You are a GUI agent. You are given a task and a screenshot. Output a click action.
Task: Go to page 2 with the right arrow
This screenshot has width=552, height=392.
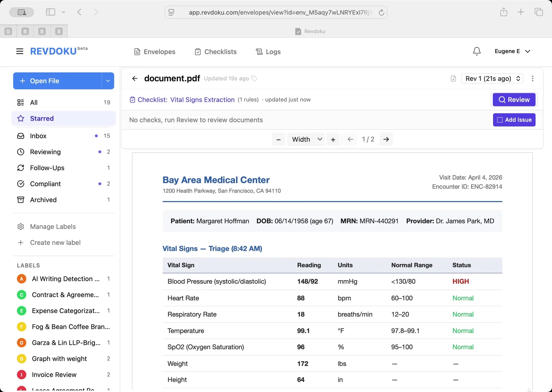[386, 139]
